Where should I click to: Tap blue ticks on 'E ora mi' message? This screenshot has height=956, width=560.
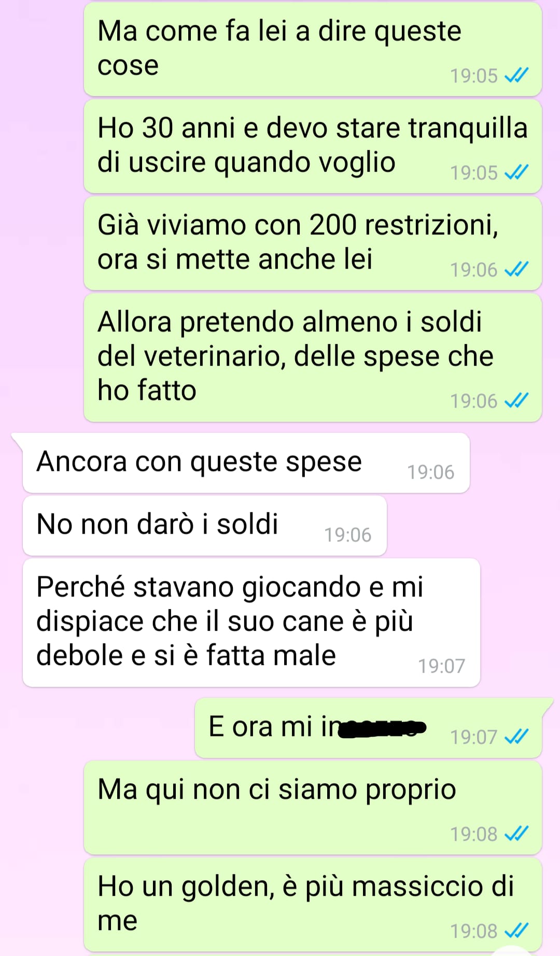click(x=516, y=736)
